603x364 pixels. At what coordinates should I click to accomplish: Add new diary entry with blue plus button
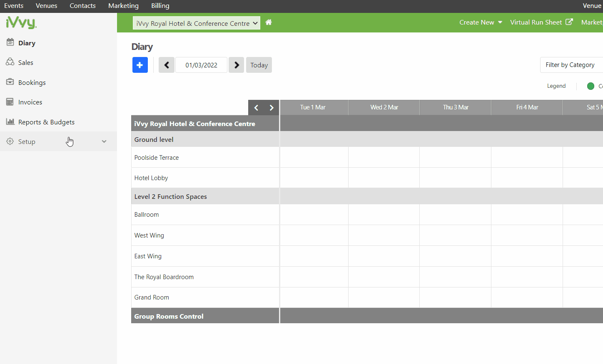[x=140, y=65]
